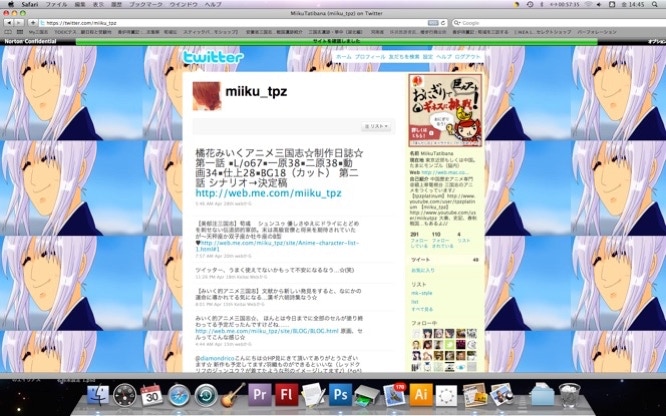
Task: Click プロフィール in Twitter navigation
Action: 370,57
